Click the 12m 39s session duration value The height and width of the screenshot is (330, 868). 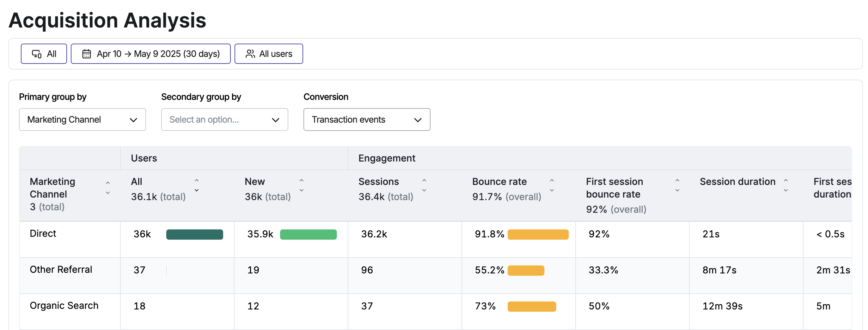point(722,306)
